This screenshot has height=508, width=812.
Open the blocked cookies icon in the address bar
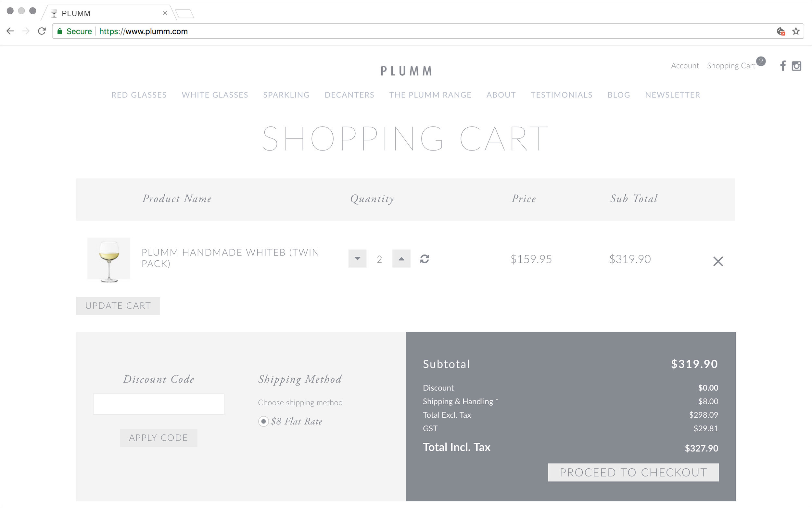[x=781, y=31]
